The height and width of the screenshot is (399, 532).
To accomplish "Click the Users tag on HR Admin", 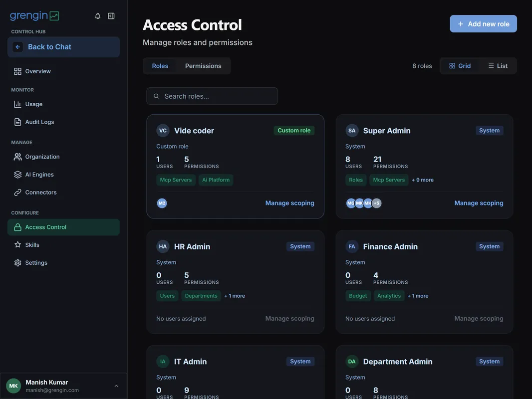I will (x=167, y=296).
